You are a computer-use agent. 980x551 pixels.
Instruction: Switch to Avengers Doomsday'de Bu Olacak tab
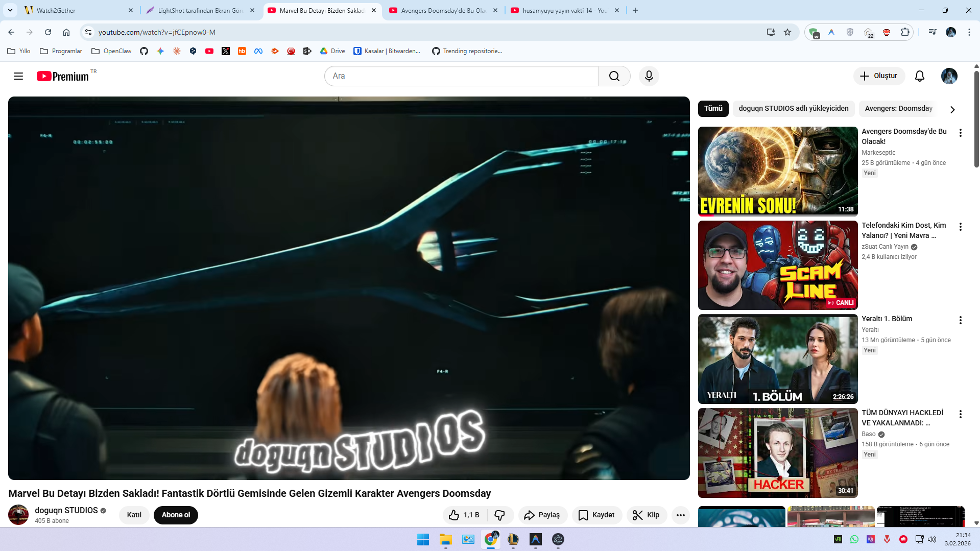coord(443,10)
